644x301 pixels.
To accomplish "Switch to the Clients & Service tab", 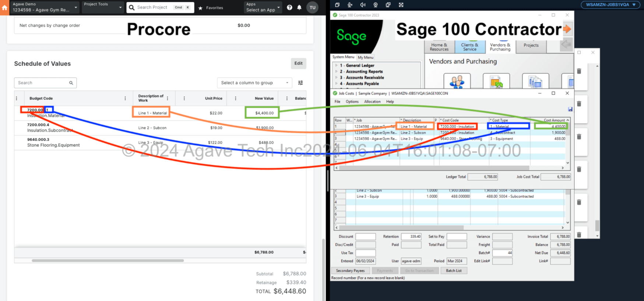I will pos(469,47).
